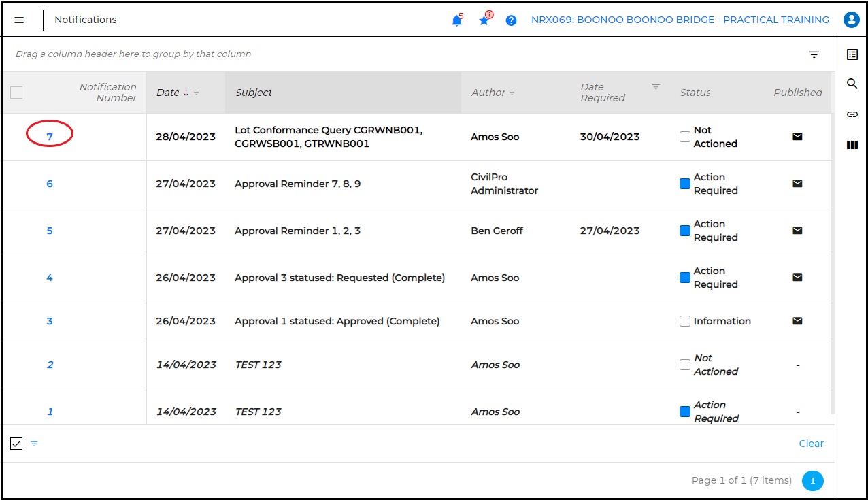Sort by the Subject column header
Screen dimensions: 868x500
[254, 93]
